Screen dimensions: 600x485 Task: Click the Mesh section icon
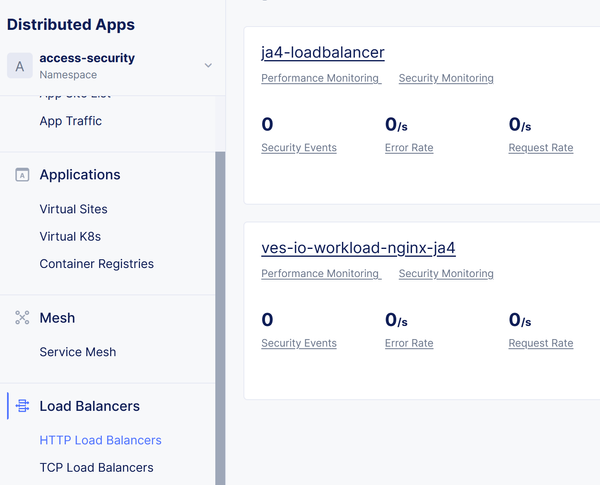tap(22, 318)
